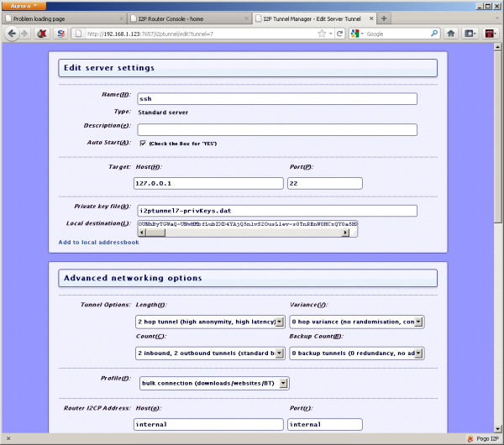Click the Private key file field
The width and height of the screenshot is (504, 445).
coord(277,211)
